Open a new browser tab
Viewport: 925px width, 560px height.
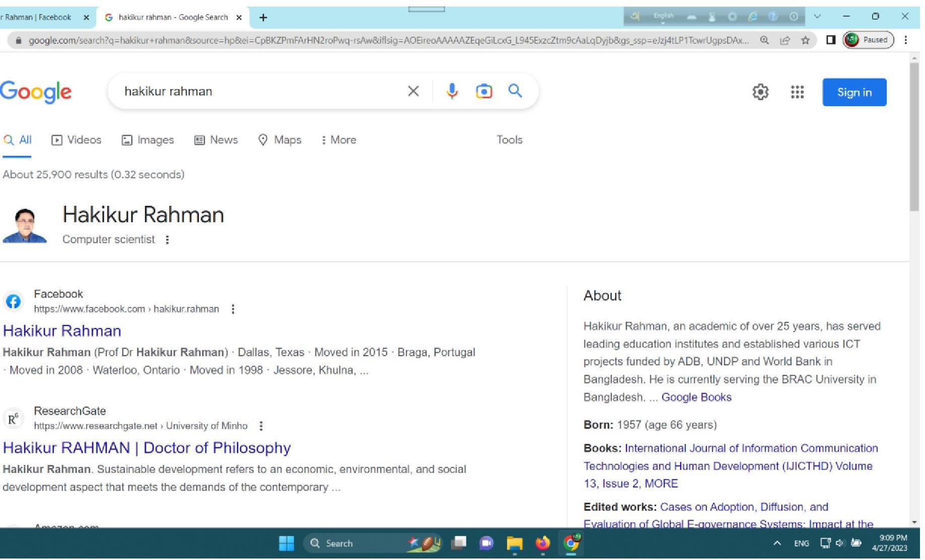click(263, 18)
